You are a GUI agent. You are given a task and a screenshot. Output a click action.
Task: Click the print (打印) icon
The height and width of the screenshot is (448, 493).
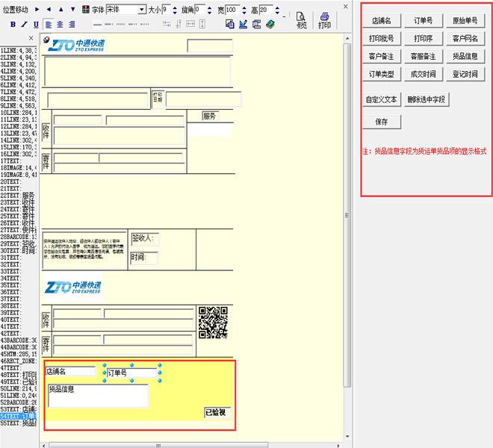point(324,20)
